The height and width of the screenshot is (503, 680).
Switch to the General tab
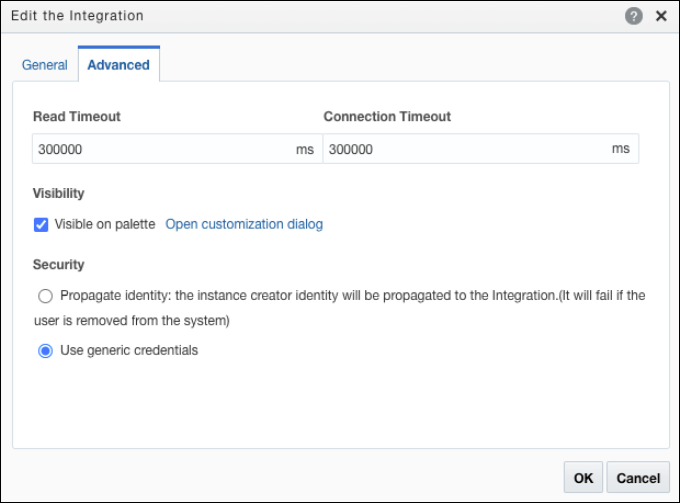45,65
